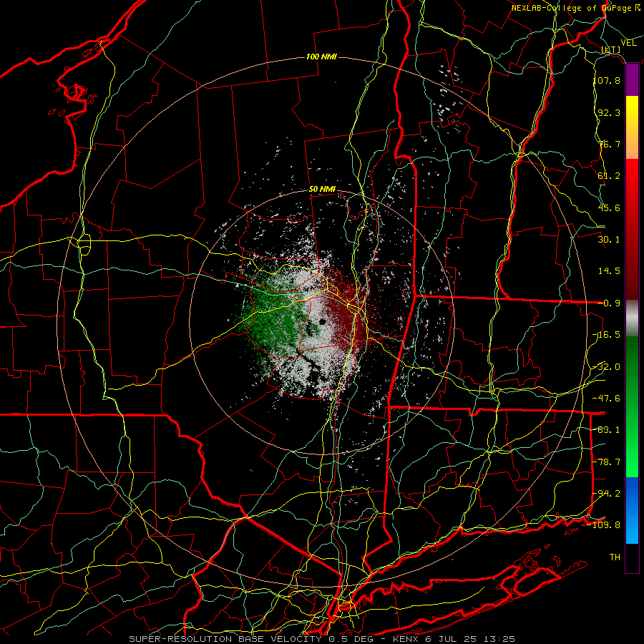Click the gray near-zero color bar segment
Screen dimensions: 644x644
click(x=632, y=318)
